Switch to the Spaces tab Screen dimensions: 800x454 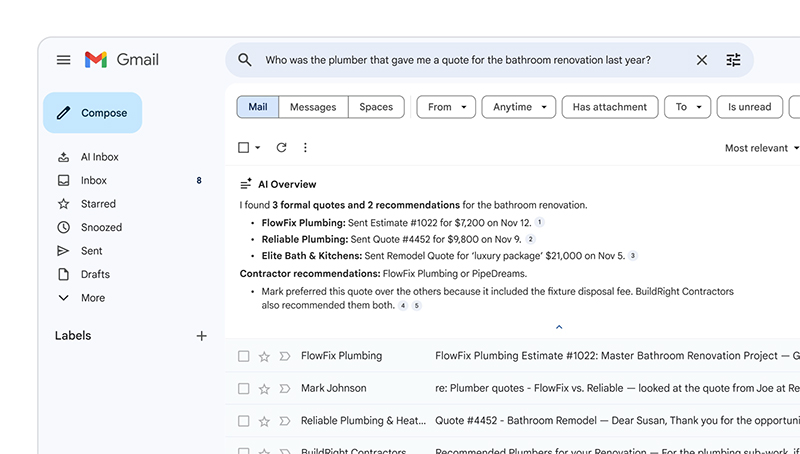point(376,107)
